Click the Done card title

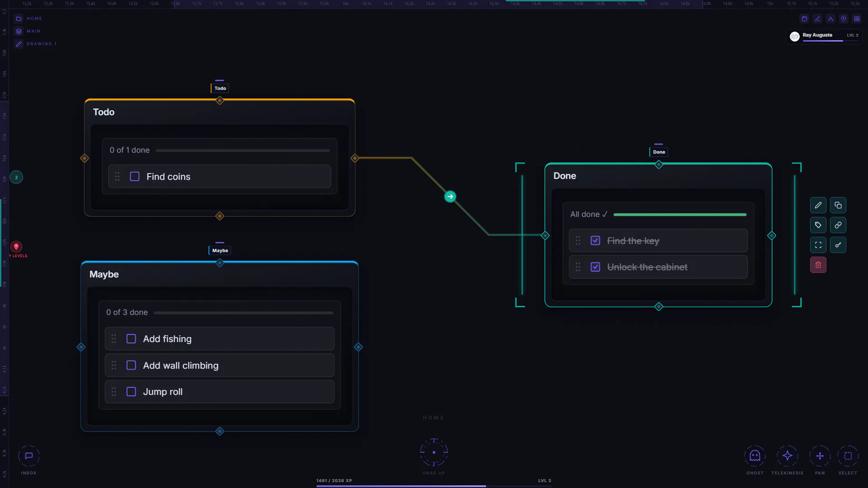click(x=565, y=176)
